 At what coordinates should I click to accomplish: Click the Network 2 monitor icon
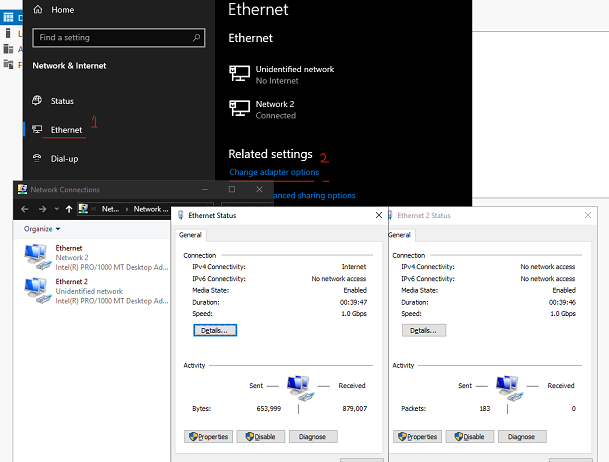click(x=239, y=108)
